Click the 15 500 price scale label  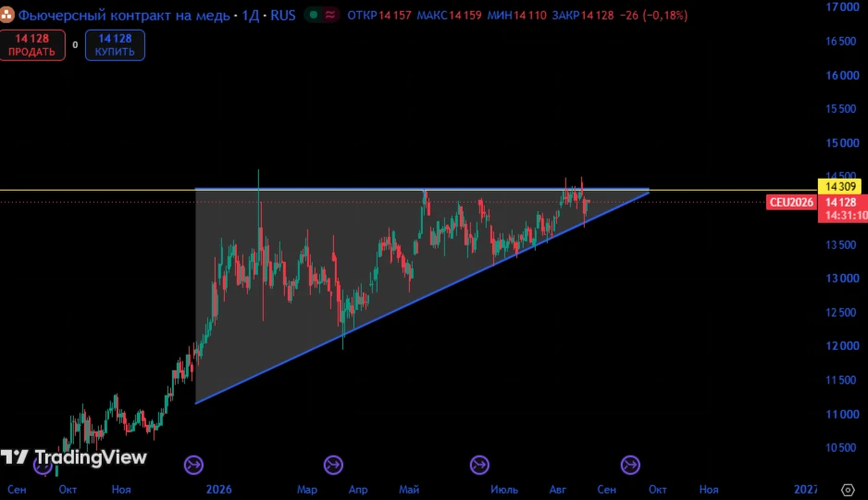[841, 109]
